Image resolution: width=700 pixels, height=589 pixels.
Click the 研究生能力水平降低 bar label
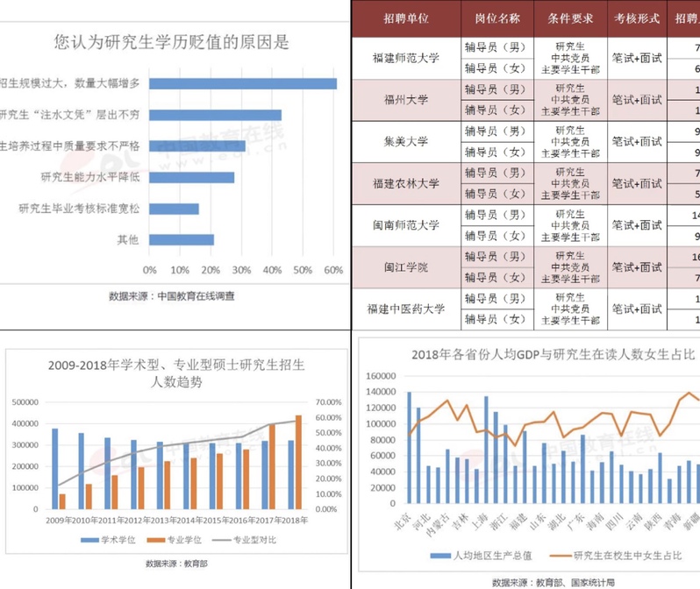90,177
